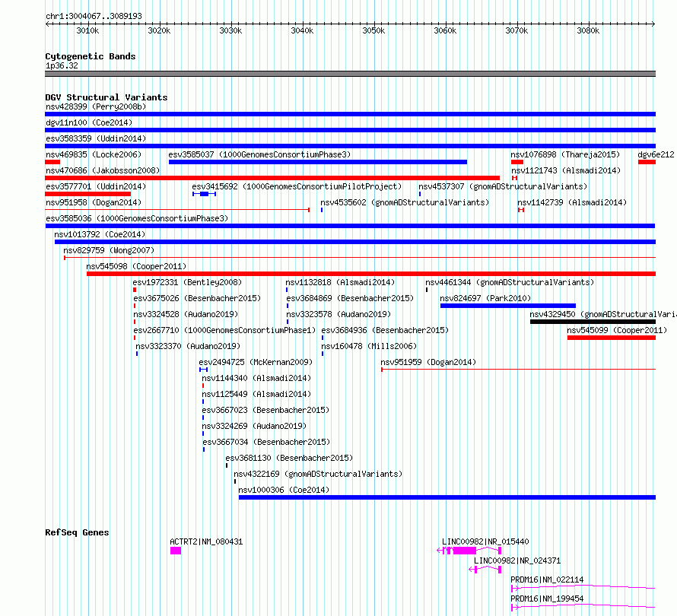Select nsv1125449 (Alsmadi2014) label
677x616 pixels.
pos(256,394)
